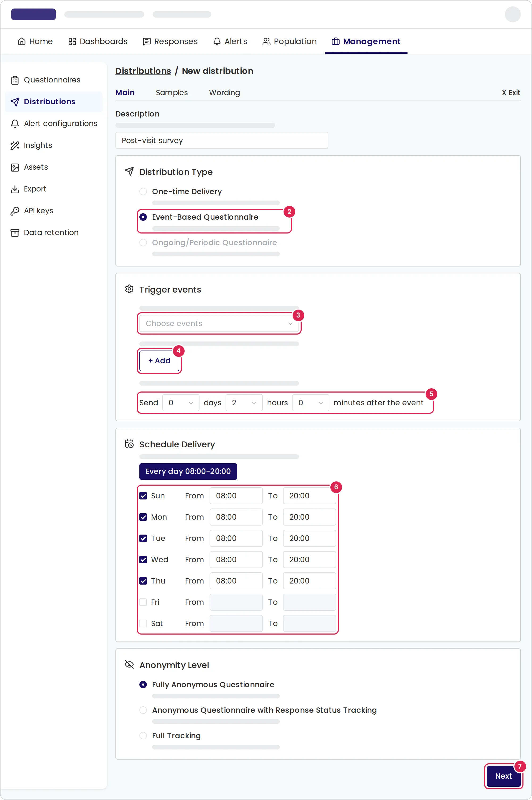Uncheck the Sun checkbox

(x=143, y=496)
